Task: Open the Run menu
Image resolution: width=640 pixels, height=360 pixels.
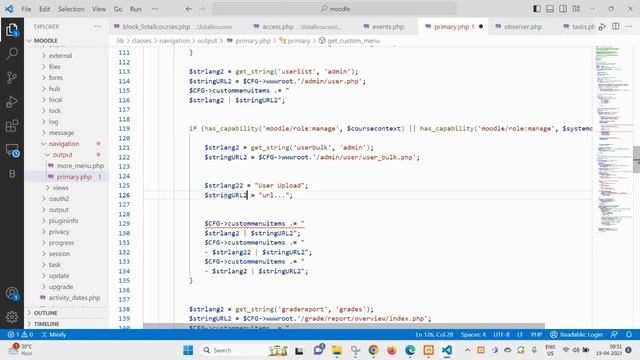Action: tap(136, 9)
